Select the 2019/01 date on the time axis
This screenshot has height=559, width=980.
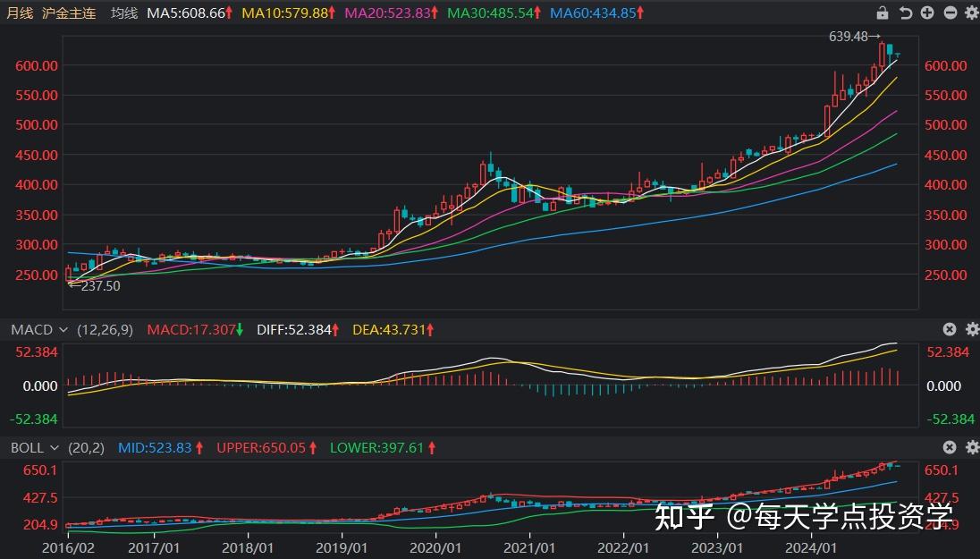coord(342,547)
